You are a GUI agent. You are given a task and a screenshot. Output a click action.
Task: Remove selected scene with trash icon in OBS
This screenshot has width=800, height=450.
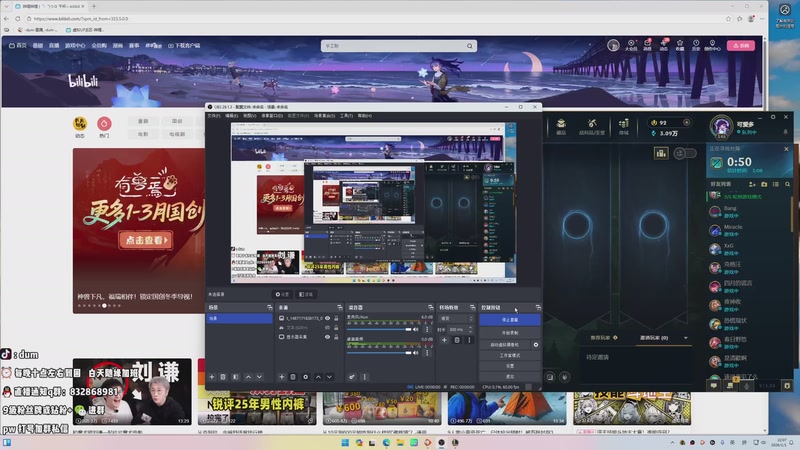pyautogui.click(x=223, y=377)
